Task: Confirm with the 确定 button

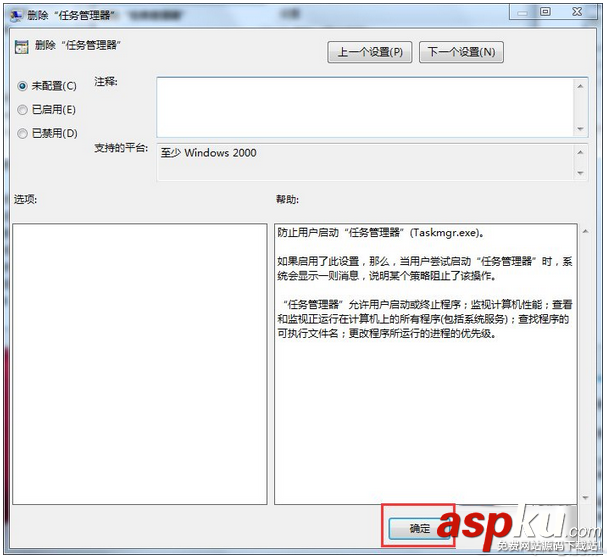Action: 419,528
